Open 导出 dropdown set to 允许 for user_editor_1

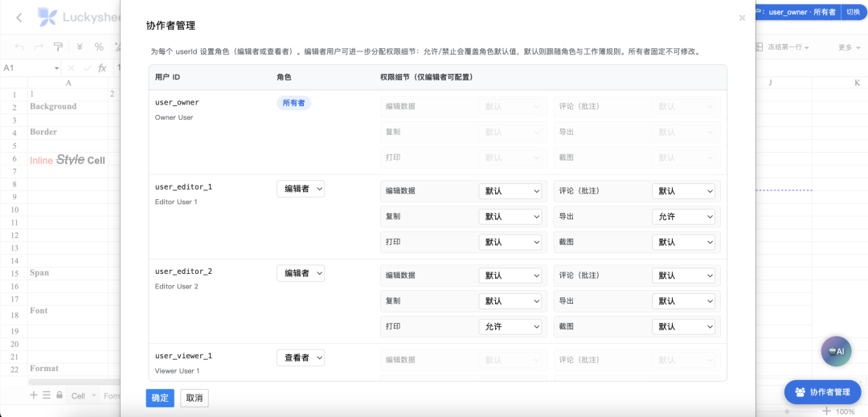point(683,216)
